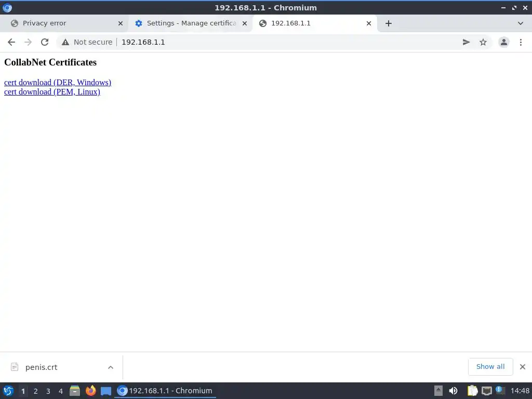Open a new tab
This screenshot has width=532, height=399.
(389, 23)
